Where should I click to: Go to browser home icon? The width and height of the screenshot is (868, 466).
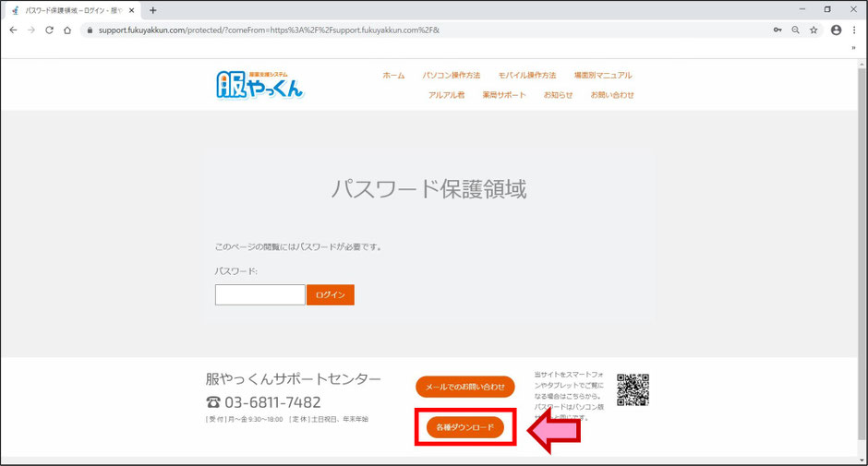pyautogui.click(x=67, y=30)
